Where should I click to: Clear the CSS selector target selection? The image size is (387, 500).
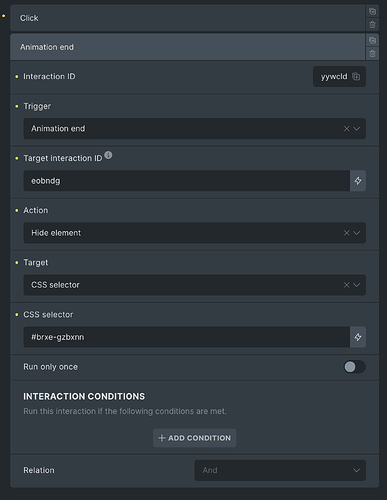tap(347, 285)
